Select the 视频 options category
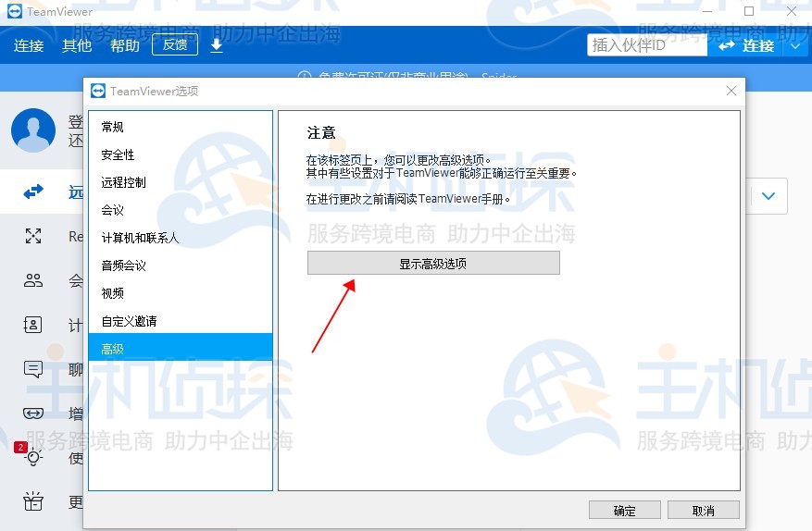 click(x=181, y=293)
